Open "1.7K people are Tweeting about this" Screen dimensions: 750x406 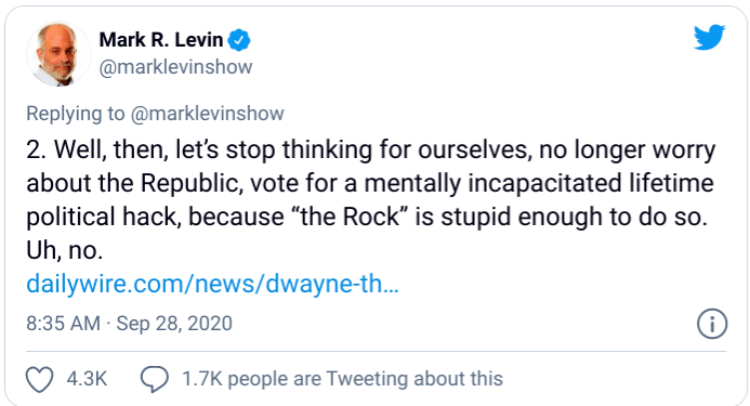pyautogui.click(x=341, y=379)
